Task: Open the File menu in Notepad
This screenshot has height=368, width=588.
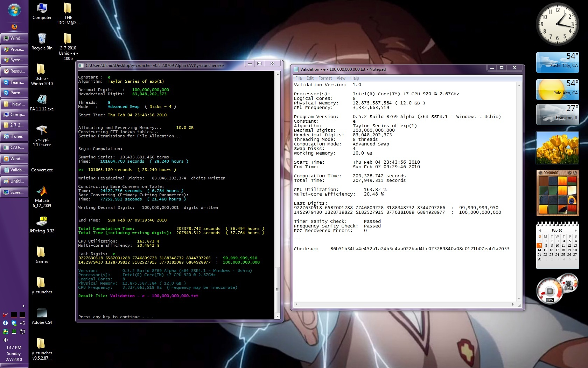Action: click(x=298, y=78)
